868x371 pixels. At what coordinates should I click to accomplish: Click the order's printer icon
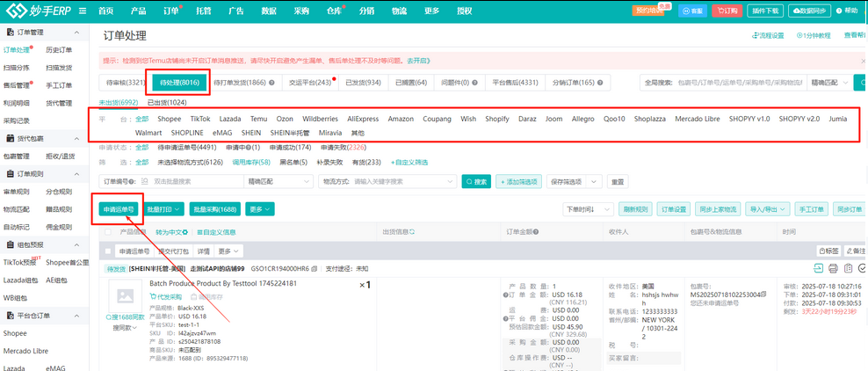point(833,268)
